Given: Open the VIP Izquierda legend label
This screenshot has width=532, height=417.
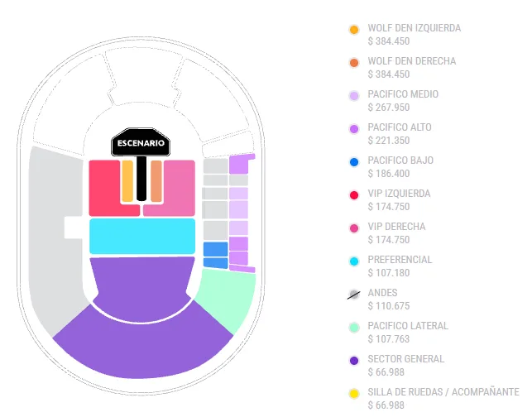Looking at the screenshot, I should (399, 194).
